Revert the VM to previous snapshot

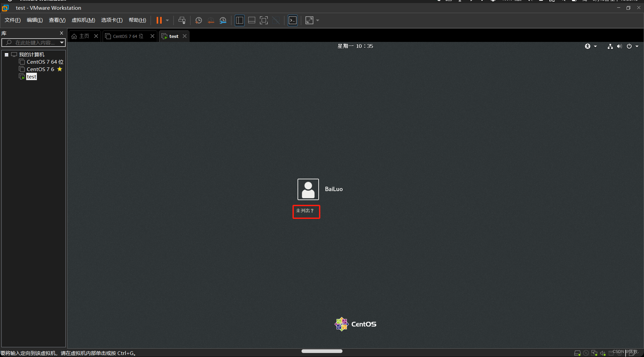pyautogui.click(x=211, y=20)
